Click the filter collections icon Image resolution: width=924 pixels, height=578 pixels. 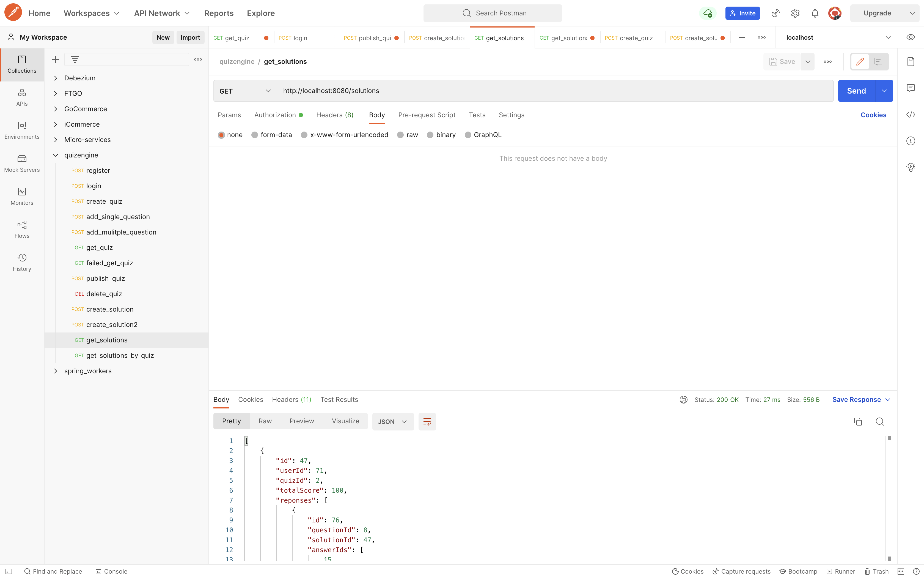point(75,59)
